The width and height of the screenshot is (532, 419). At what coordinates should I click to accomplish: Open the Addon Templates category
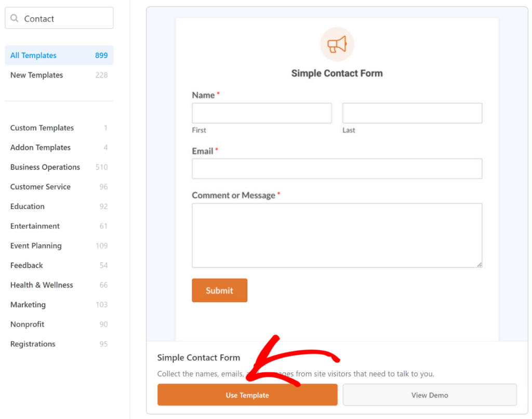coord(40,147)
